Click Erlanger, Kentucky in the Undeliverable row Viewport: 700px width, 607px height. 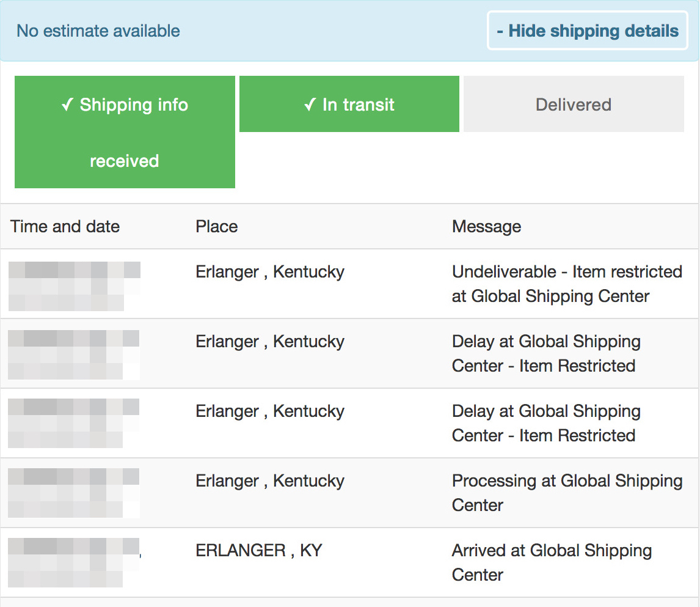270,271
